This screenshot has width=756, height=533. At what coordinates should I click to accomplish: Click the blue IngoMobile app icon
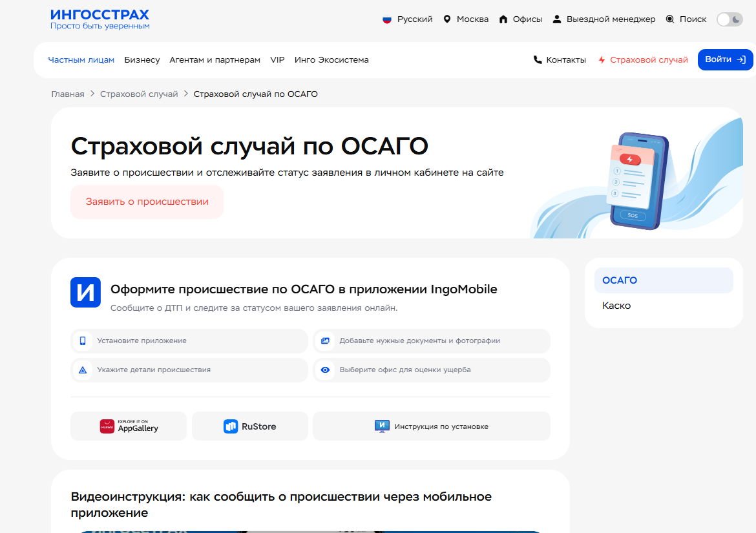85,293
